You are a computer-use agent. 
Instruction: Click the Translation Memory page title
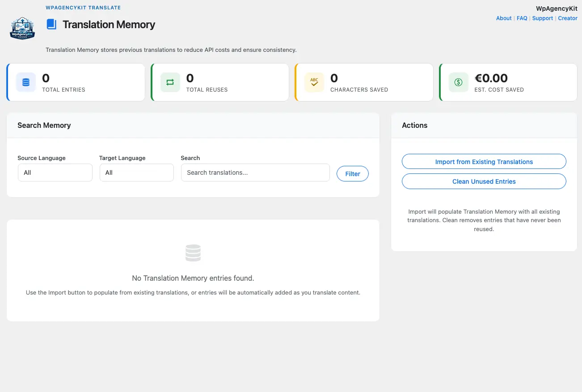click(x=109, y=25)
